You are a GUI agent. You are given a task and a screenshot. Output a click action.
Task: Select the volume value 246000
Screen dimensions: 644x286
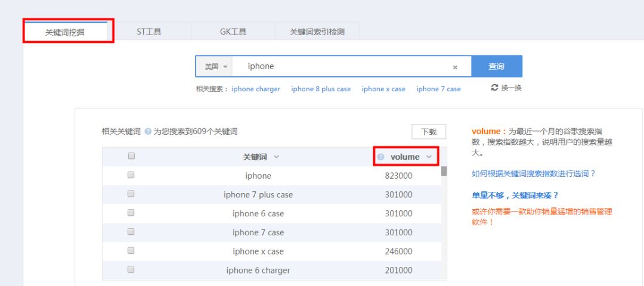point(398,251)
